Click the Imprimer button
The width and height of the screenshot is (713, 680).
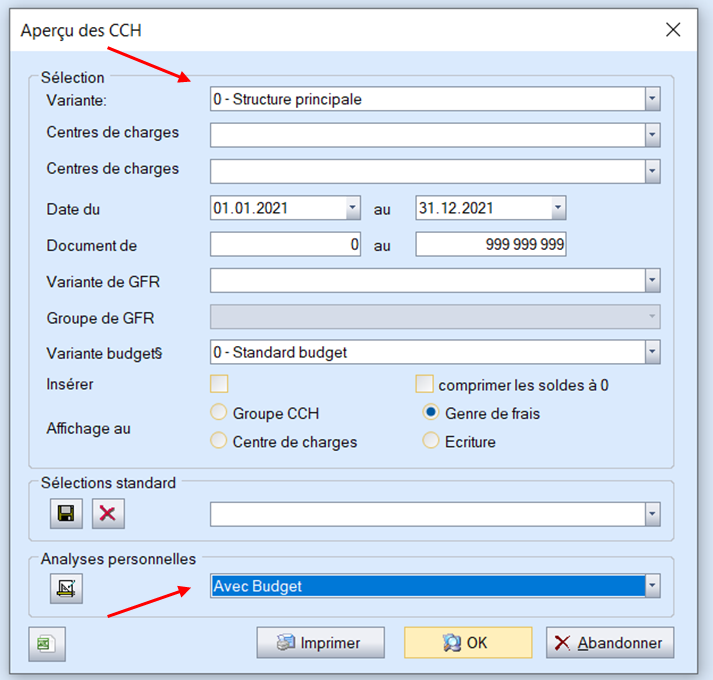point(321,643)
